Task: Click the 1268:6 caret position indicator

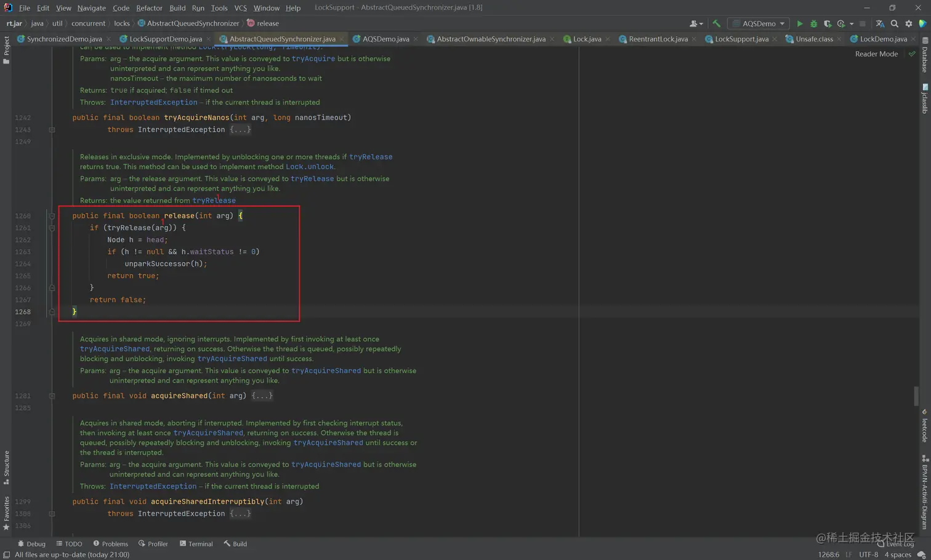Action: (x=829, y=554)
